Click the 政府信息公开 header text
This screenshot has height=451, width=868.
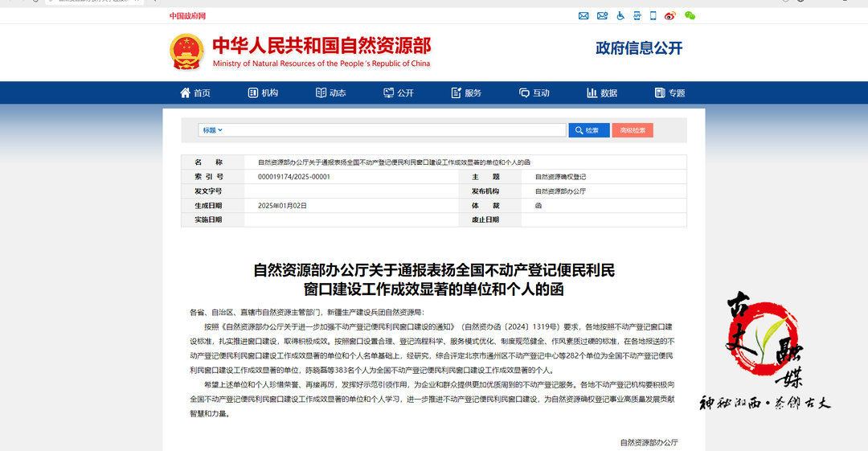tap(639, 48)
